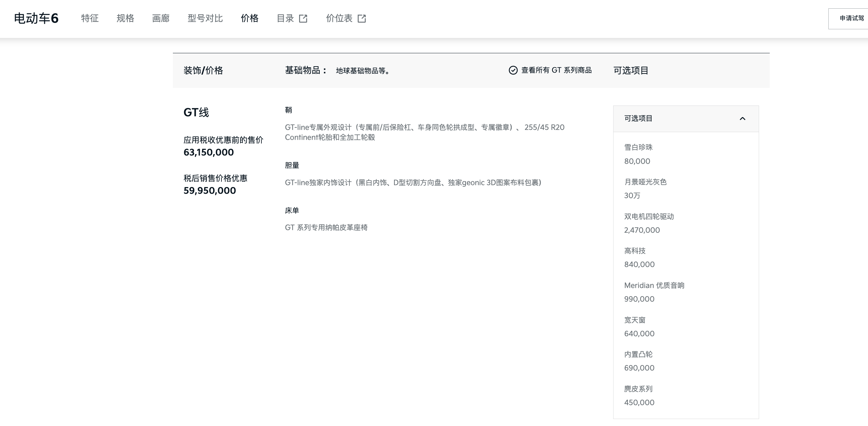Viewport: 868px width, 426px height.
Task: Go to the 画廊 tab
Action: [161, 18]
